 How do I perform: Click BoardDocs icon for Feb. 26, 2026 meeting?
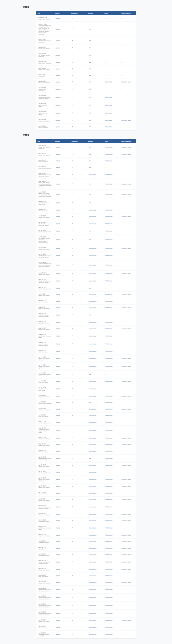point(73,48)
